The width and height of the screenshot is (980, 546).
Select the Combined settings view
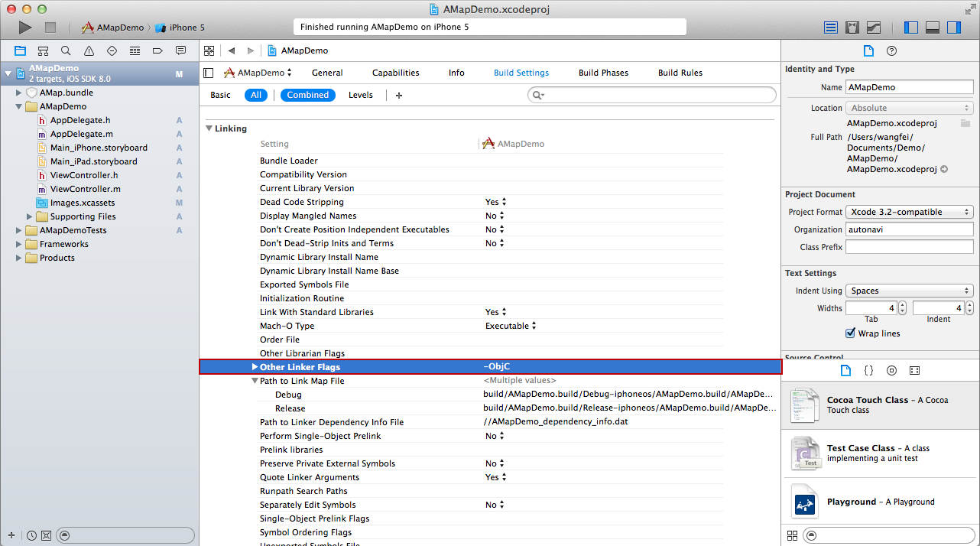(x=308, y=96)
